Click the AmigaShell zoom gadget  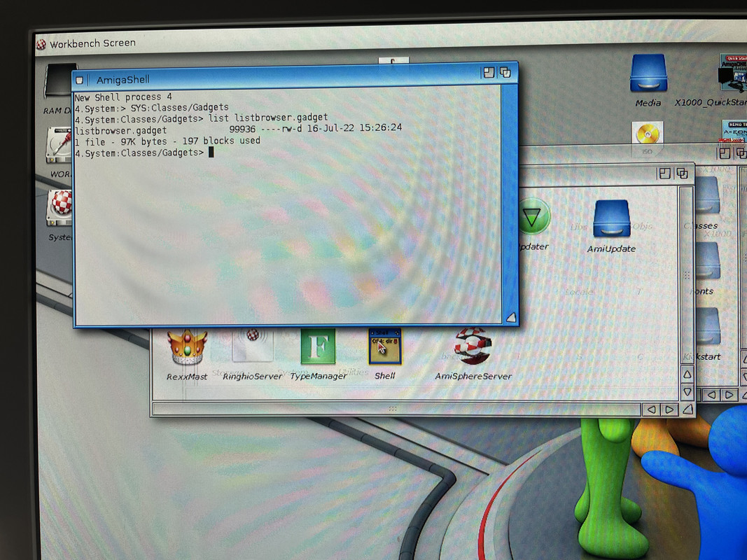pos(489,72)
